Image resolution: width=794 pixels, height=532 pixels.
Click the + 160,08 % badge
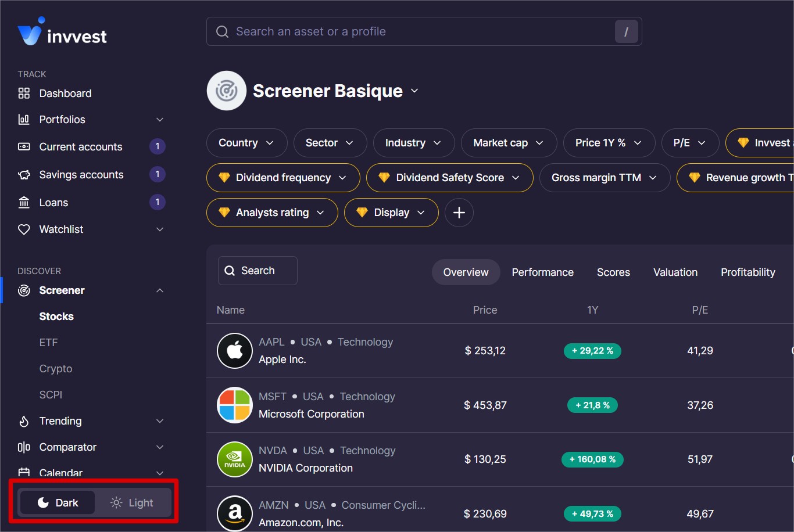click(x=592, y=459)
